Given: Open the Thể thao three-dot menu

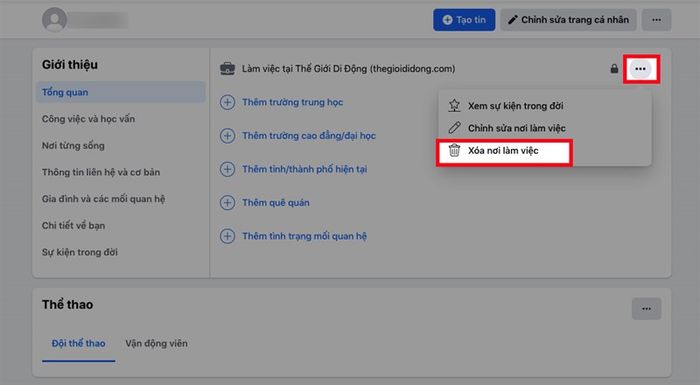Looking at the screenshot, I should point(646,309).
